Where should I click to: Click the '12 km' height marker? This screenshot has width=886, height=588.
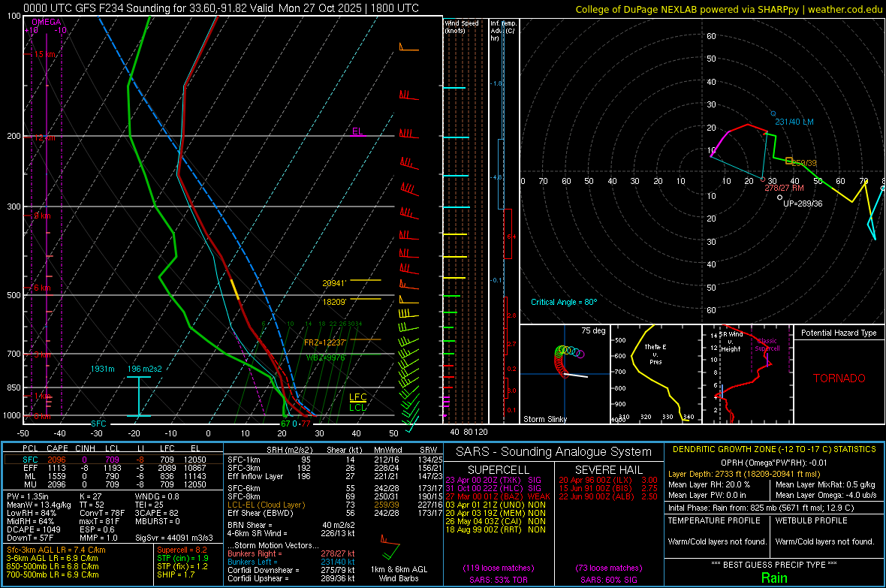click(x=44, y=137)
